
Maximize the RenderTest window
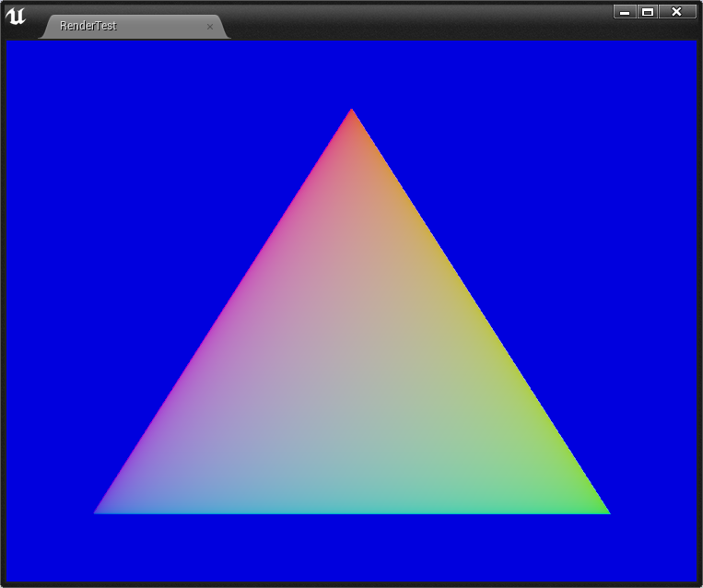tap(648, 12)
